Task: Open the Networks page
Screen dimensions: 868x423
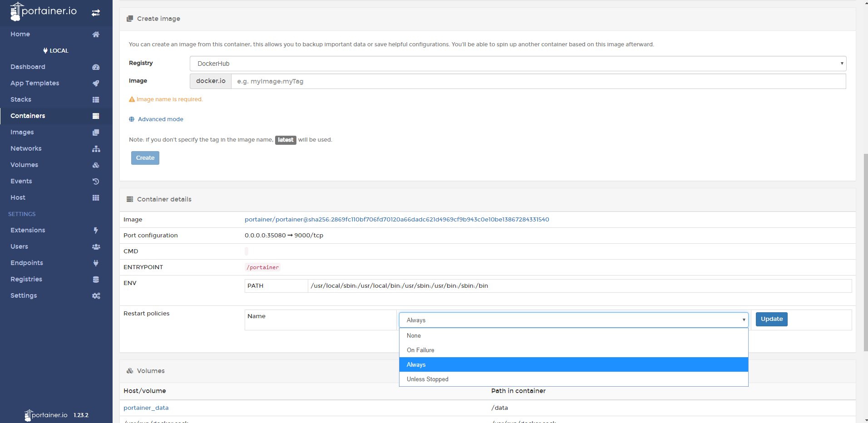Action: click(26, 148)
